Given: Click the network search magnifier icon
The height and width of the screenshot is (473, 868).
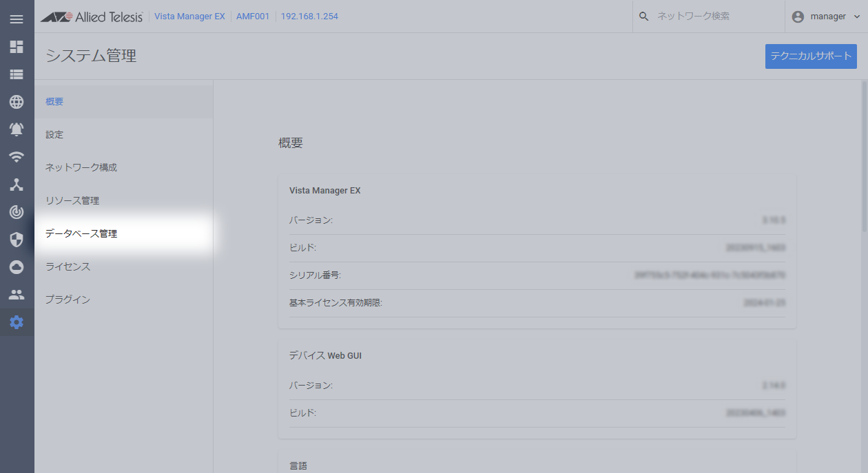Looking at the screenshot, I should point(644,17).
